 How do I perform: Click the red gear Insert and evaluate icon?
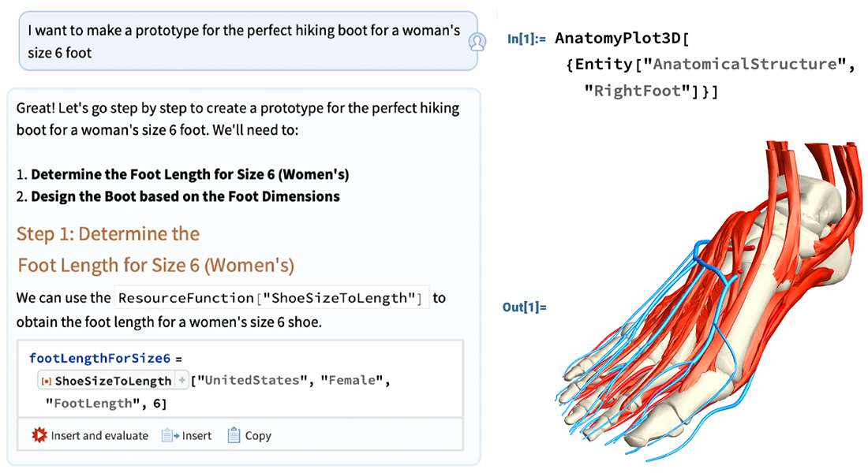pos(39,435)
